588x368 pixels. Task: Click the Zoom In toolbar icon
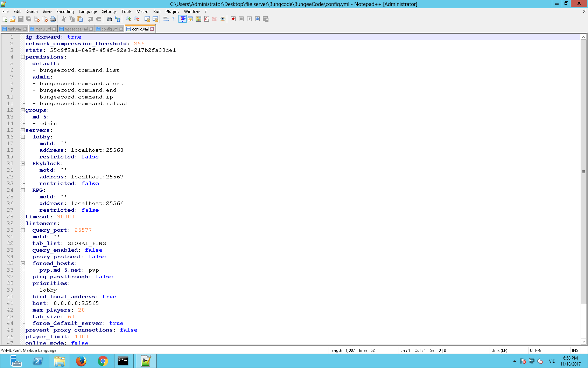[x=128, y=19]
